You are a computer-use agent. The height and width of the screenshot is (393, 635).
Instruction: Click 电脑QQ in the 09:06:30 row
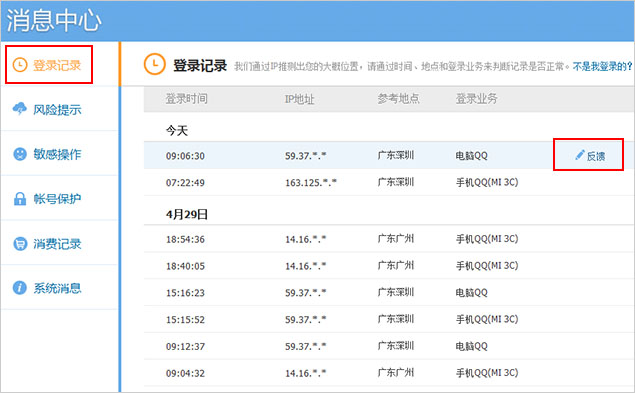tap(471, 156)
